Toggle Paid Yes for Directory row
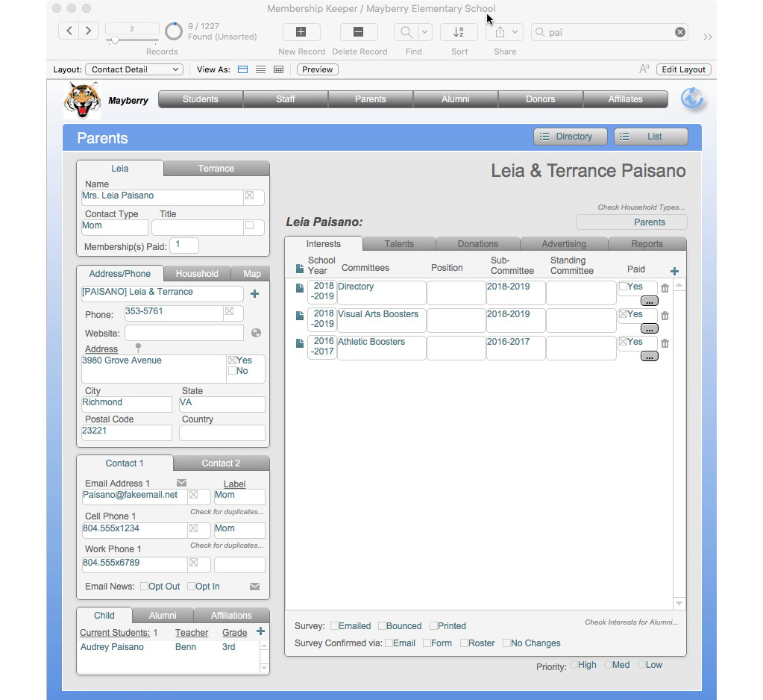Viewport: 763px width, 700px height. (623, 287)
